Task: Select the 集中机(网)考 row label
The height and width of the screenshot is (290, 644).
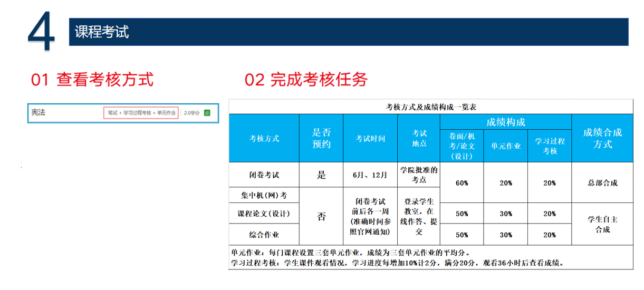Action: point(264,195)
